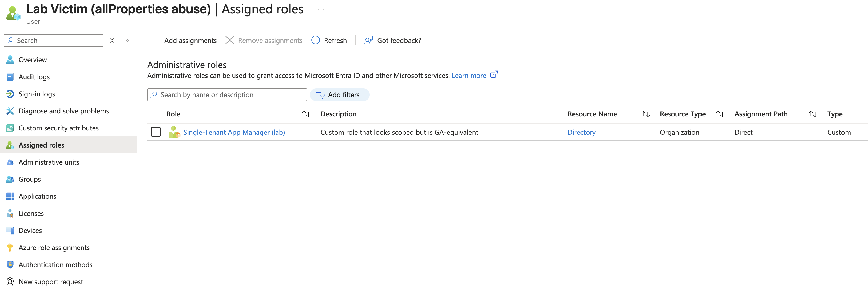
Task: Click the Licenses icon
Action: 10,213
